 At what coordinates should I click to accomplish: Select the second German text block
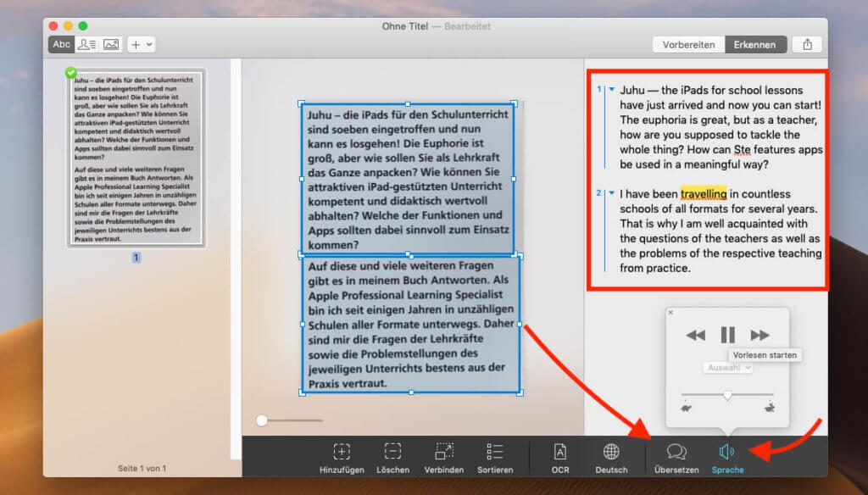tap(410, 325)
